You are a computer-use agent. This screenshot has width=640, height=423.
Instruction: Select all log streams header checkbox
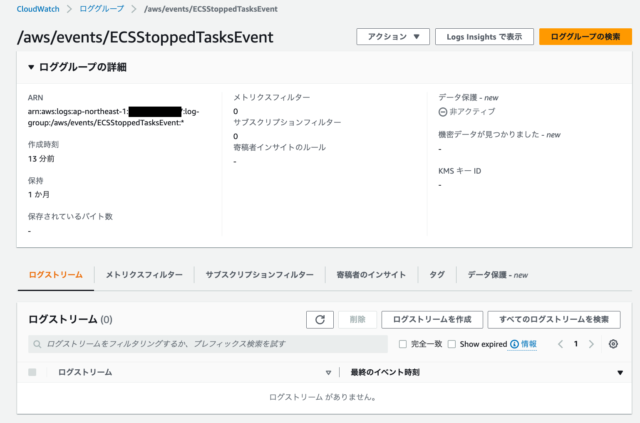[x=32, y=372]
